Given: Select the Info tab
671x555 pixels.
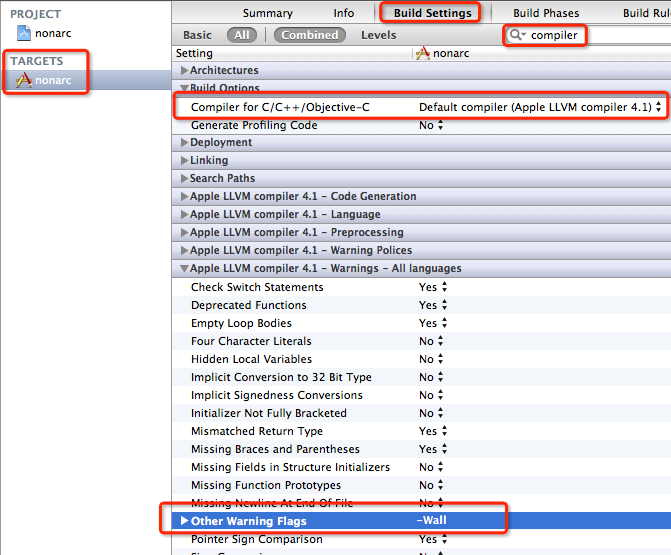Looking at the screenshot, I should [x=344, y=13].
